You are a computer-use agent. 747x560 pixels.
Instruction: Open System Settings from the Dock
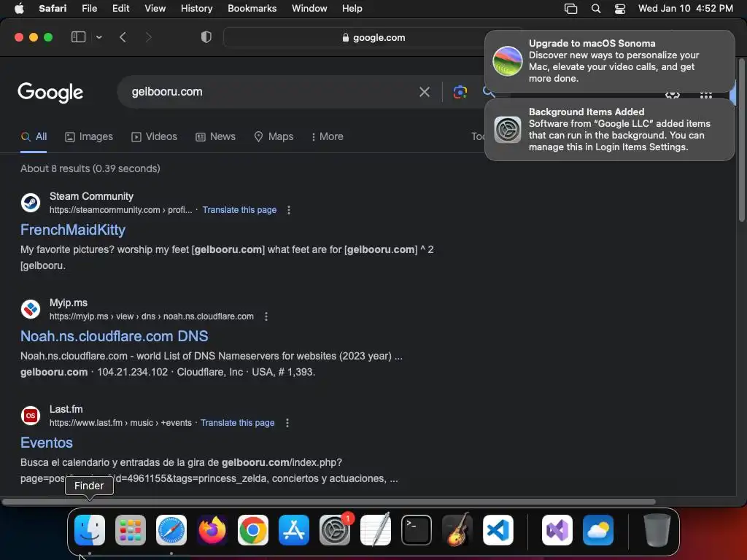[334, 529]
